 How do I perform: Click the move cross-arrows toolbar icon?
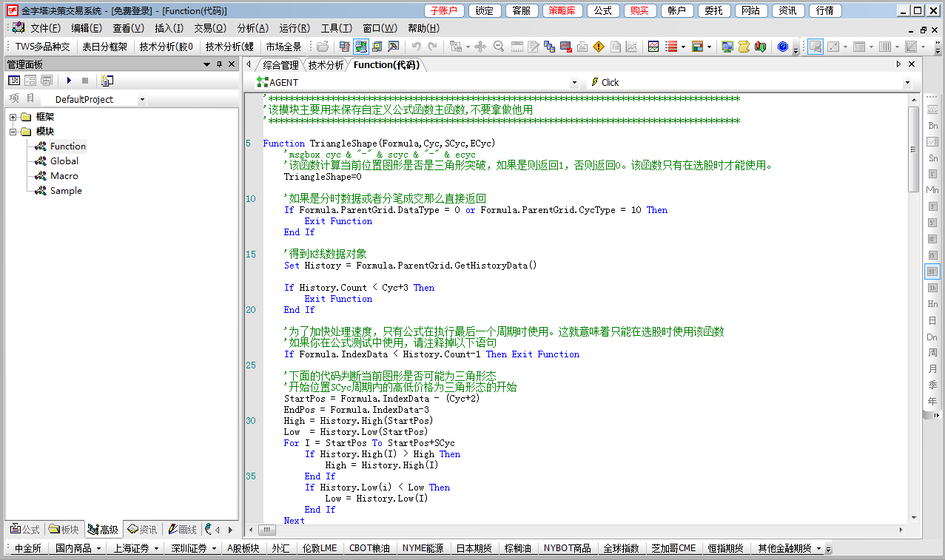click(480, 47)
